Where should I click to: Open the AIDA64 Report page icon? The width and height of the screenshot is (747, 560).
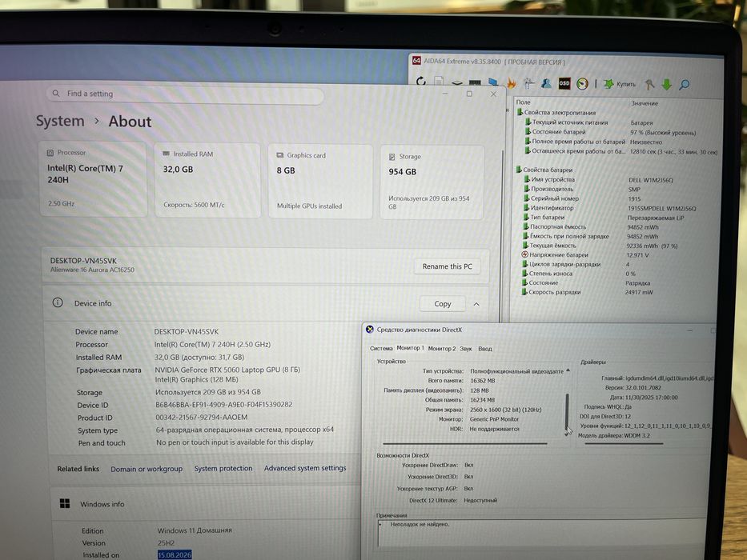[x=439, y=82]
